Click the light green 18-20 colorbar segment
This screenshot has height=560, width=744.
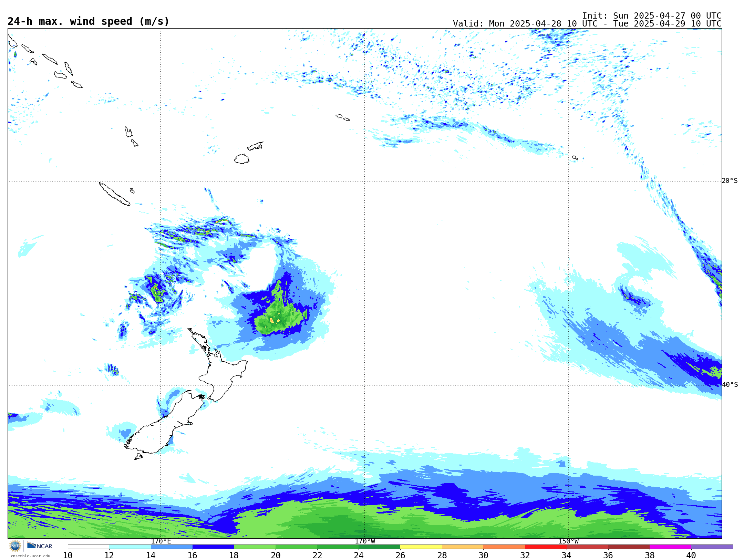click(255, 547)
